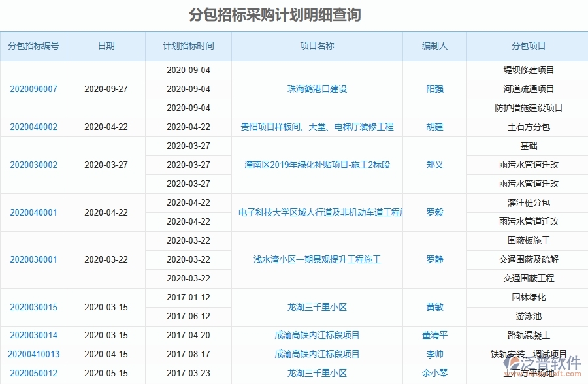The image size is (588, 384).
Task: Open bid number link 2020030001
Action: click(x=34, y=259)
